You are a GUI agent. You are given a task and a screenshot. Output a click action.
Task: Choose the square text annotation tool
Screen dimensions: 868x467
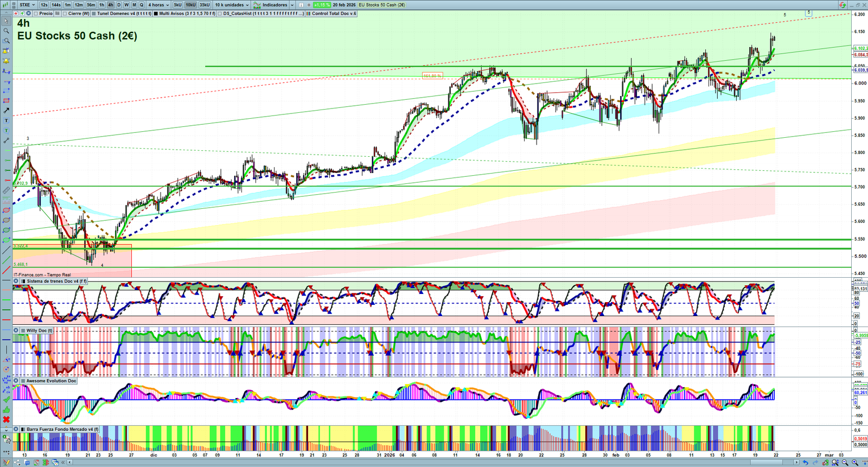(x=6, y=120)
